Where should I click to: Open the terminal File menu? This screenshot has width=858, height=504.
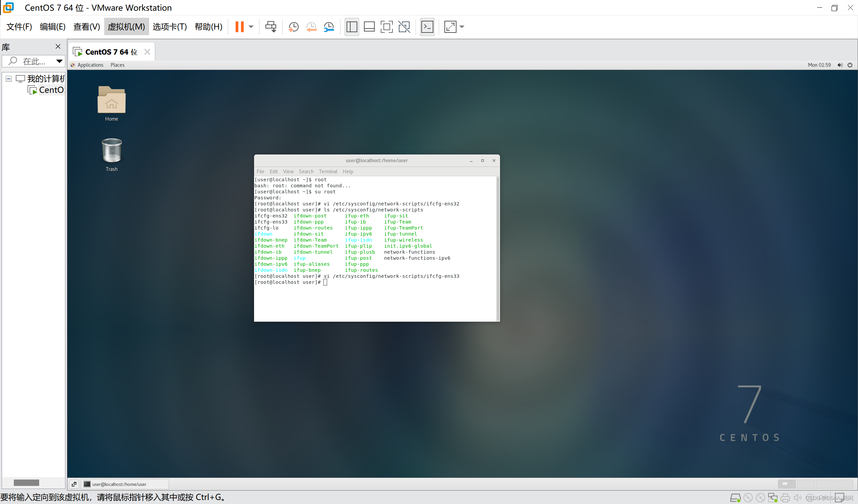[260, 171]
